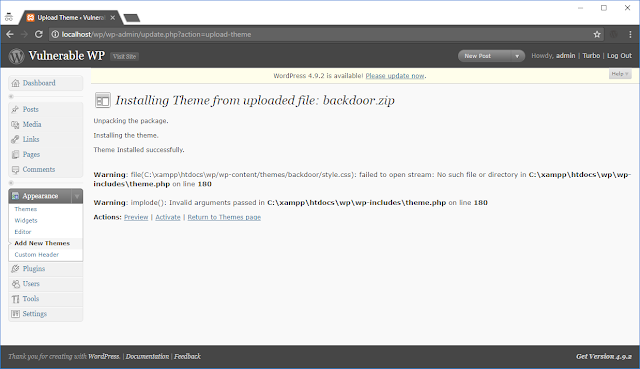Click the WordPress footer link

tap(104, 357)
